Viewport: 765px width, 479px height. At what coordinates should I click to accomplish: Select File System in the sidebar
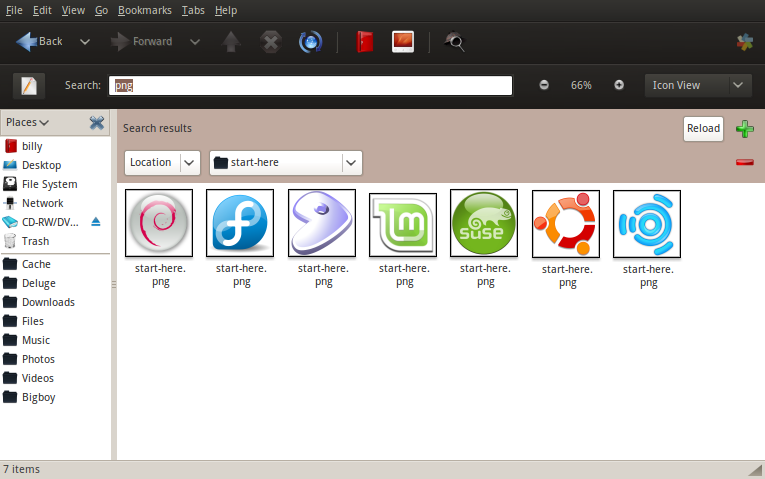click(56, 184)
